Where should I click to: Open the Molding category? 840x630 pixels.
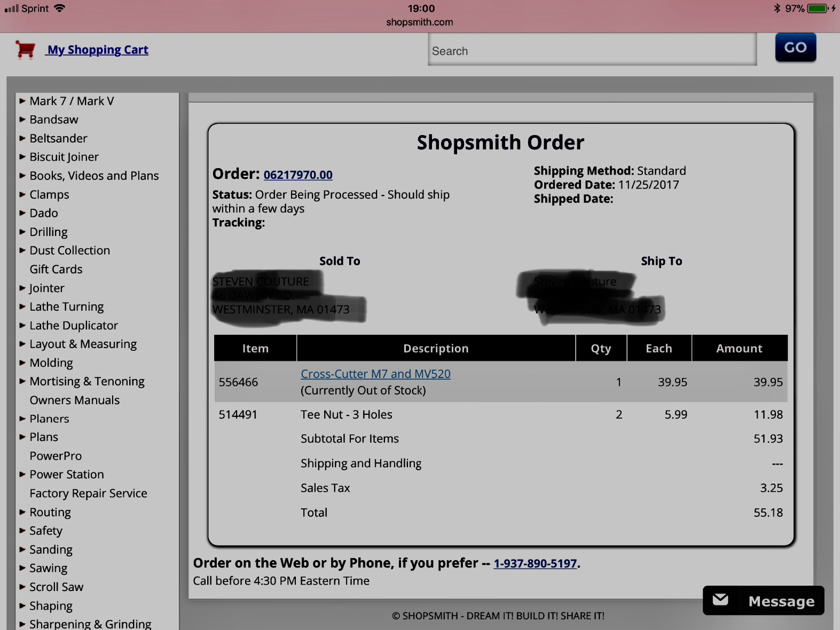coord(51,363)
